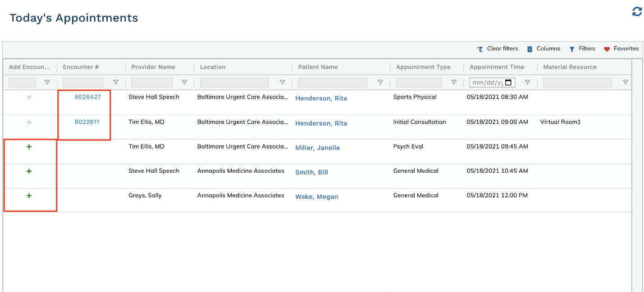
Task: Add encounter for Smith, Bill appointment
Action: coord(29,171)
